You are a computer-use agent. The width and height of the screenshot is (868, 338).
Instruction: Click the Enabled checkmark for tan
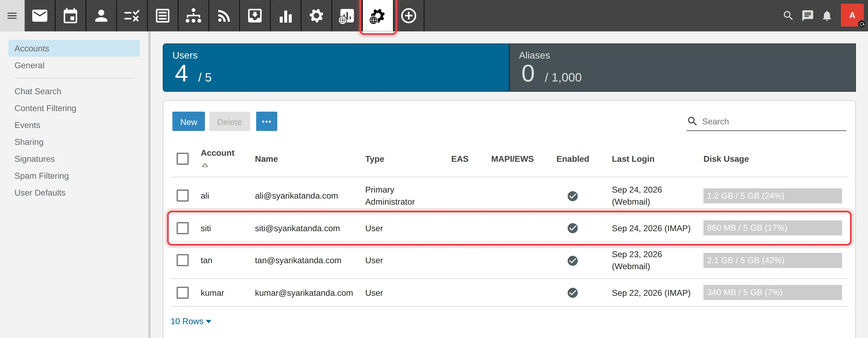point(573,261)
